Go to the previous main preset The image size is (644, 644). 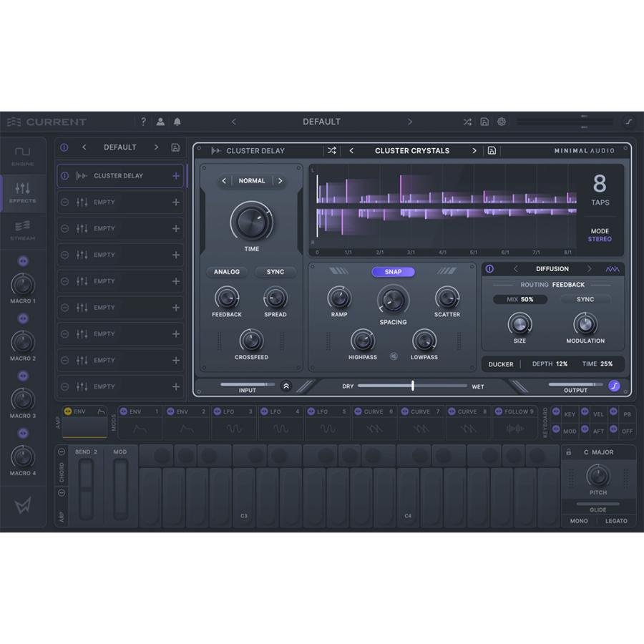click(234, 122)
